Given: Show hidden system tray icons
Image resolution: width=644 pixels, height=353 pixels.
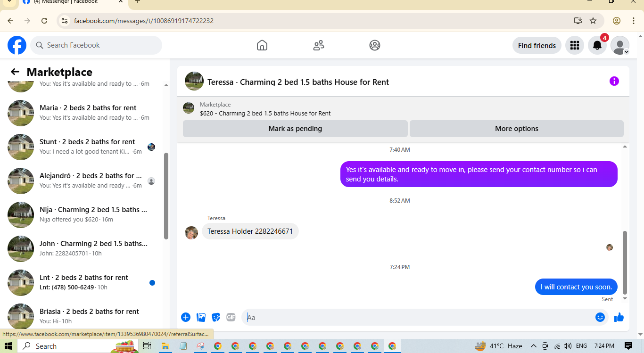Looking at the screenshot, I should click(534, 346).
